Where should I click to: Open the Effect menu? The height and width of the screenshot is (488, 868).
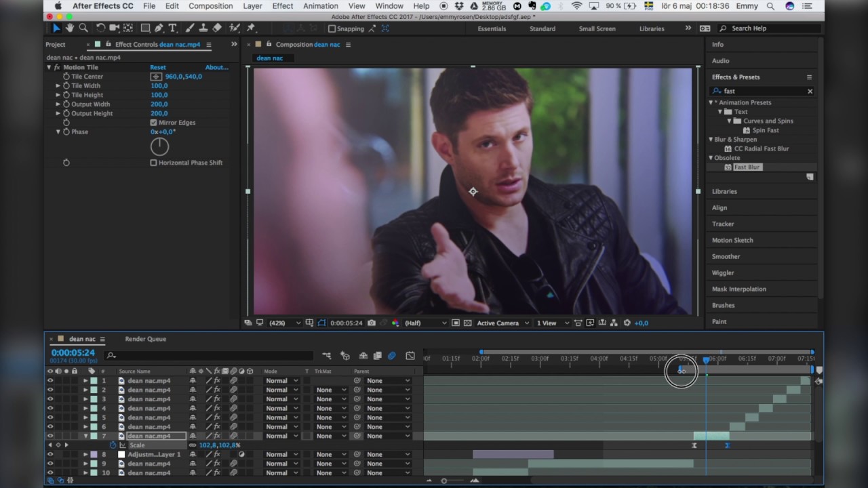(283, 6)
